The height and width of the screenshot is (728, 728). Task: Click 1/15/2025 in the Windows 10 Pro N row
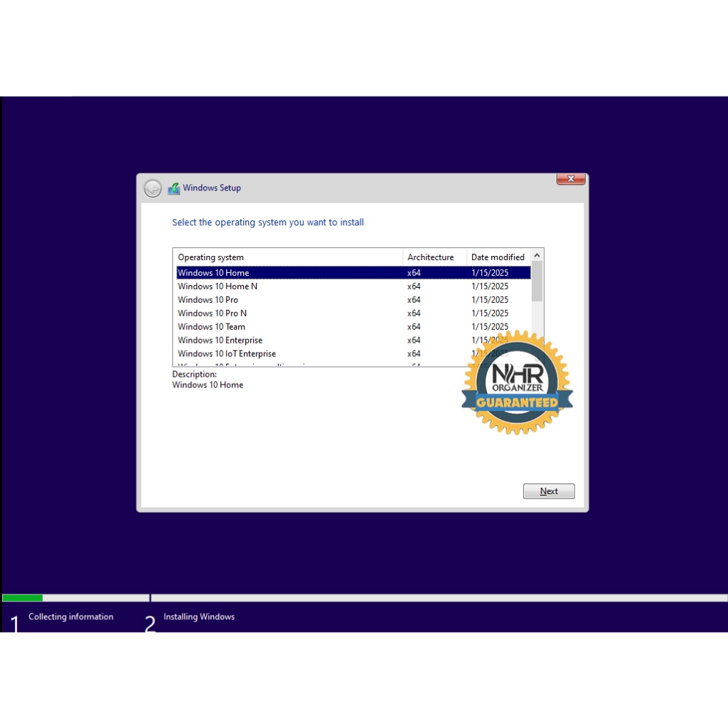coord(490,313)
